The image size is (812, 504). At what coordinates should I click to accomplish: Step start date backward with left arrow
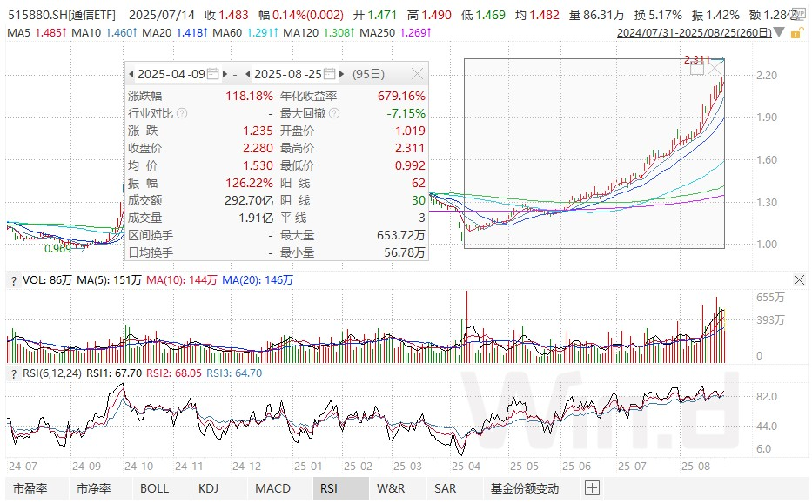pos(131,74)
